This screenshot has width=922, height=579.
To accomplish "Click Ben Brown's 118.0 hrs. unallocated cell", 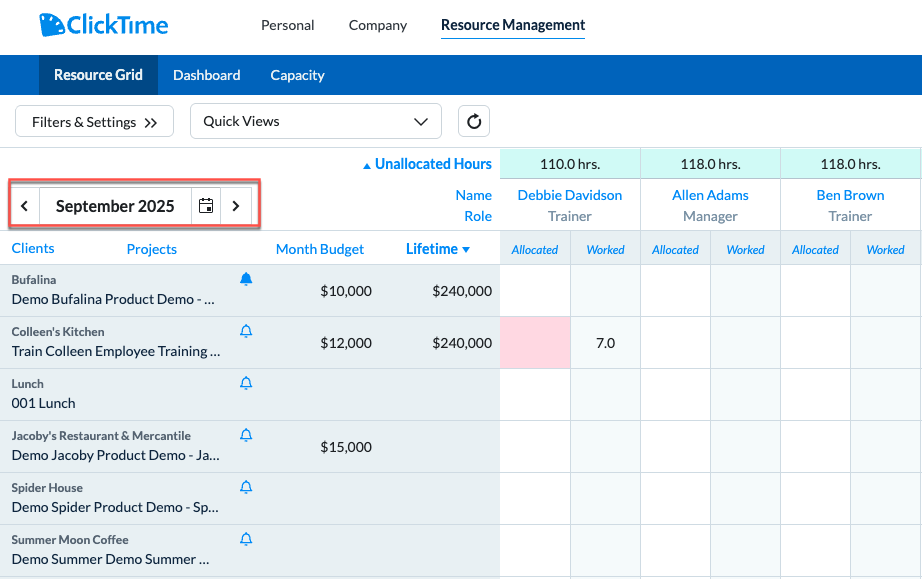I will [850, 164].
